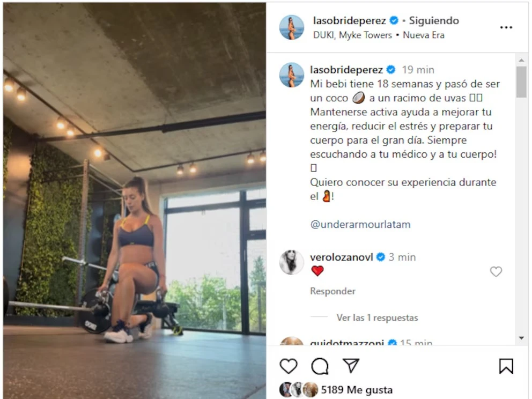Toggle the Siguiendo follow status
Viewport: 532px width, 399px height.
coord(434,21)
